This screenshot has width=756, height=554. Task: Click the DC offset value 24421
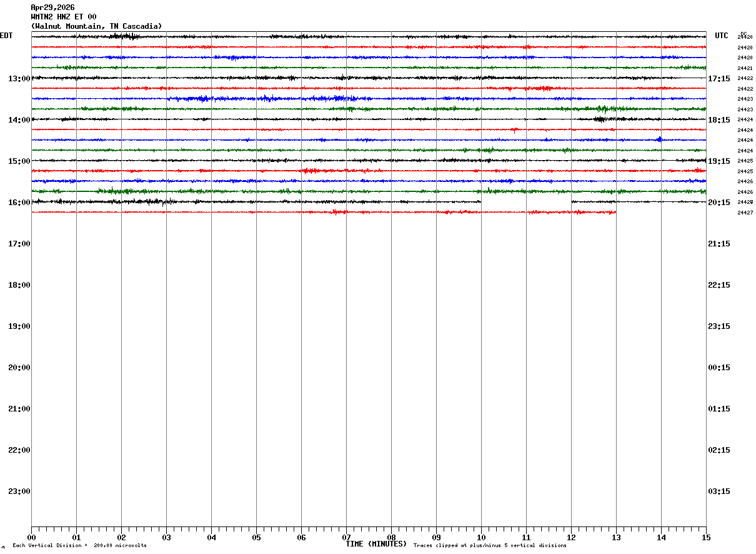[x=745, y=68]
